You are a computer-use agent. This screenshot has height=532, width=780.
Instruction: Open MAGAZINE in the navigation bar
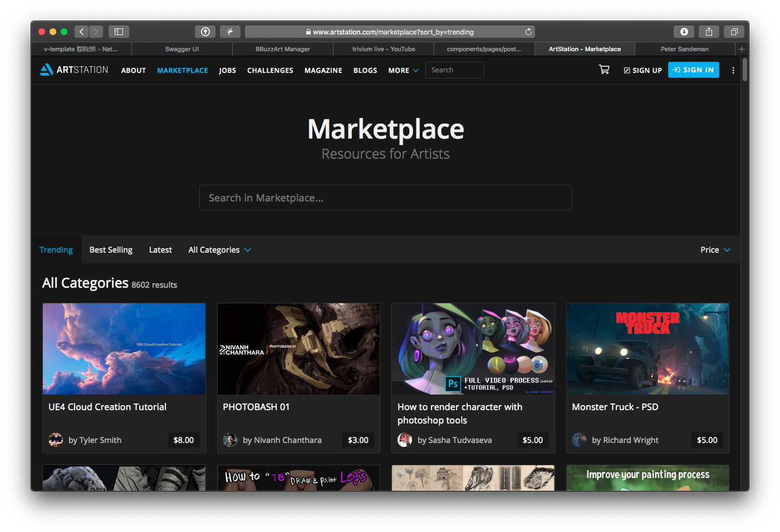tap(323, 70)
